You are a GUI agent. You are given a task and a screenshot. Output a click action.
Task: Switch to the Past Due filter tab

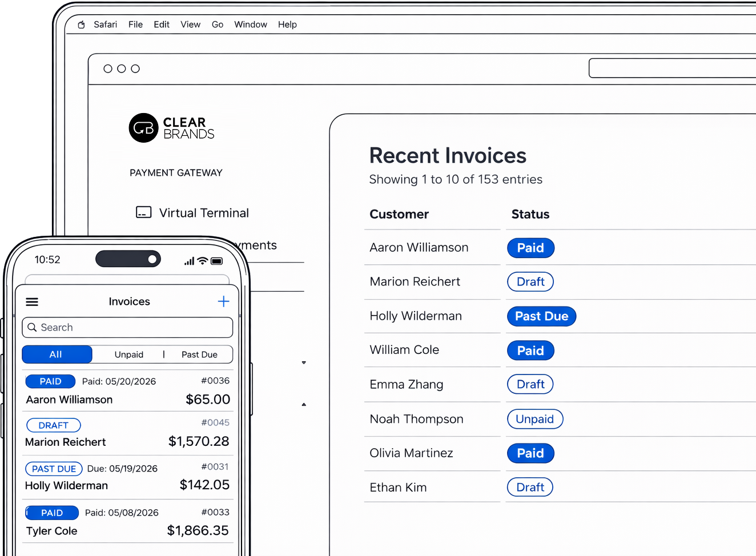click(199, 354)
